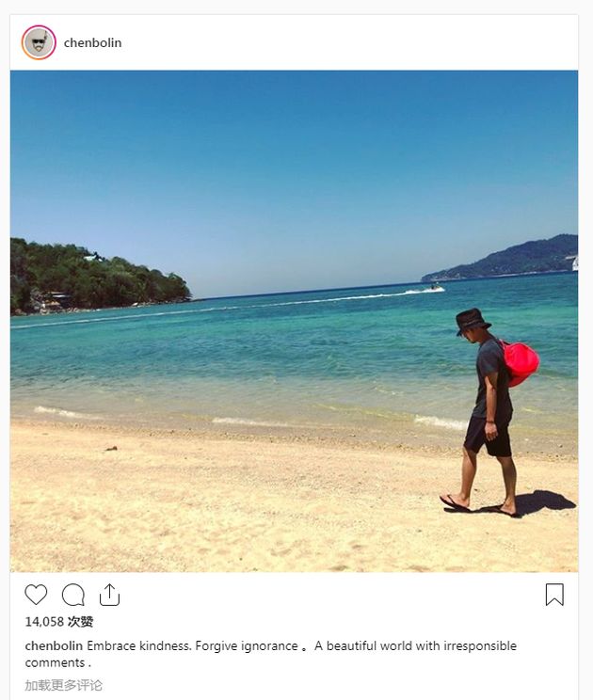The height and width of the screenshot is (700, 593).
Task: Click the black bucket hat in the photo
Action: [473, 321]
